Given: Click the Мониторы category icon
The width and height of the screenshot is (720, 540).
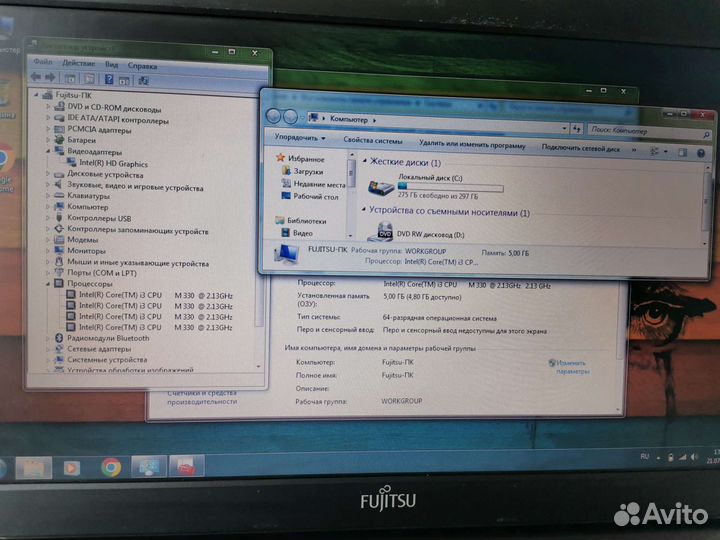Looking at the screenshot, I should click(59, 250).
